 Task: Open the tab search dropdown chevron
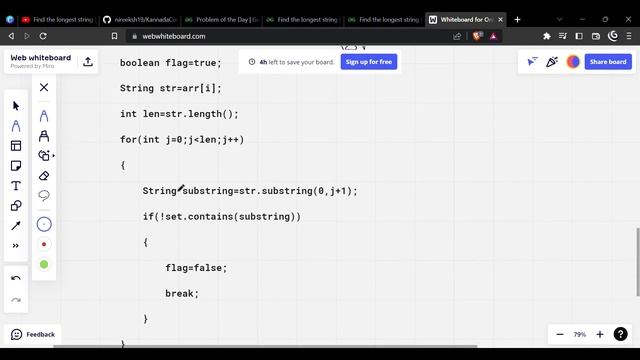(x=559, y=20)
